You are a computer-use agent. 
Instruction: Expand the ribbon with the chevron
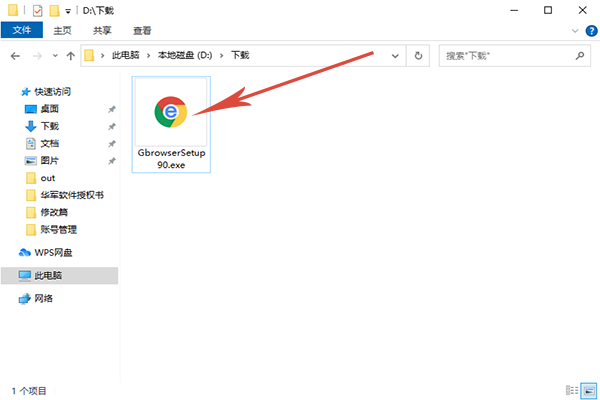tap(575, 31)
